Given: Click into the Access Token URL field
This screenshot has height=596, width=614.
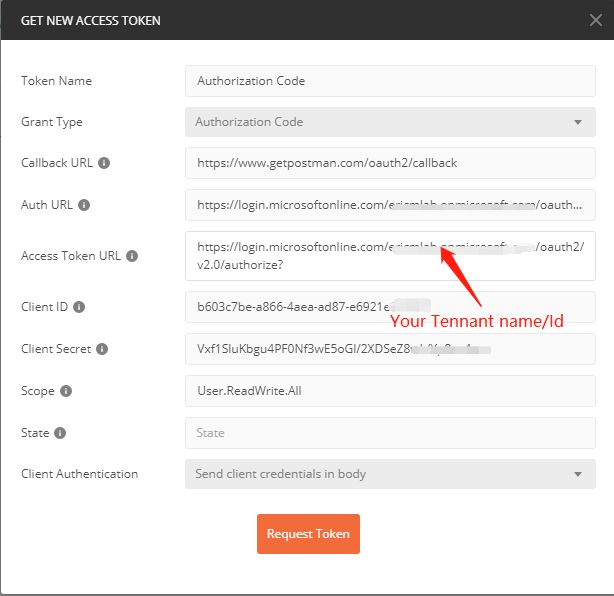Looking at the screenshot, I should pyautogui.click(x=390, y=256).
